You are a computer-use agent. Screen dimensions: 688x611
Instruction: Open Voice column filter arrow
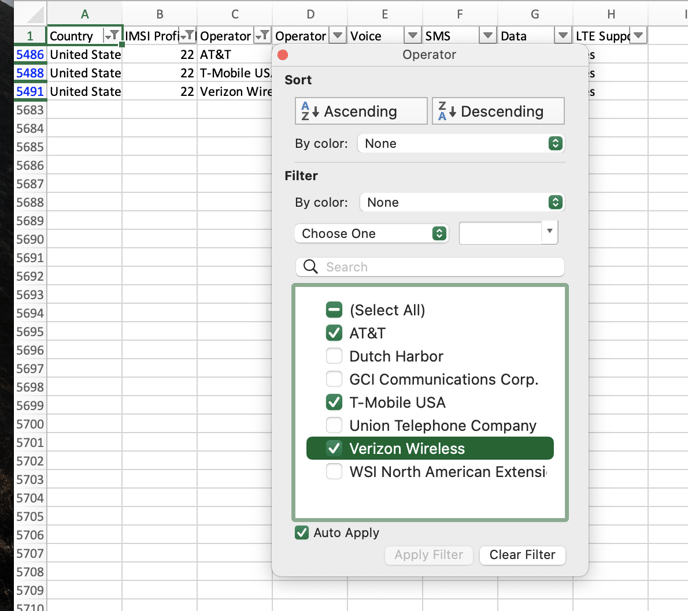(x=412, y=36)
